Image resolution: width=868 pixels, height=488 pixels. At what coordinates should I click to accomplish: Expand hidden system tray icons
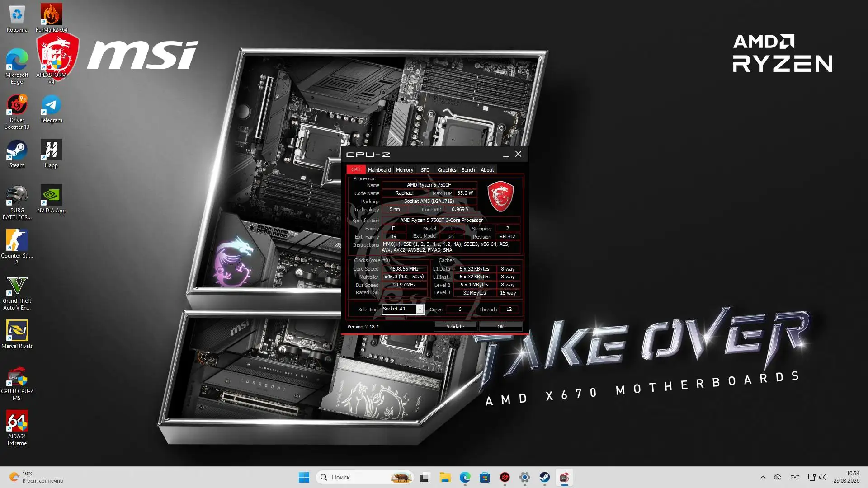coord(763,477)
